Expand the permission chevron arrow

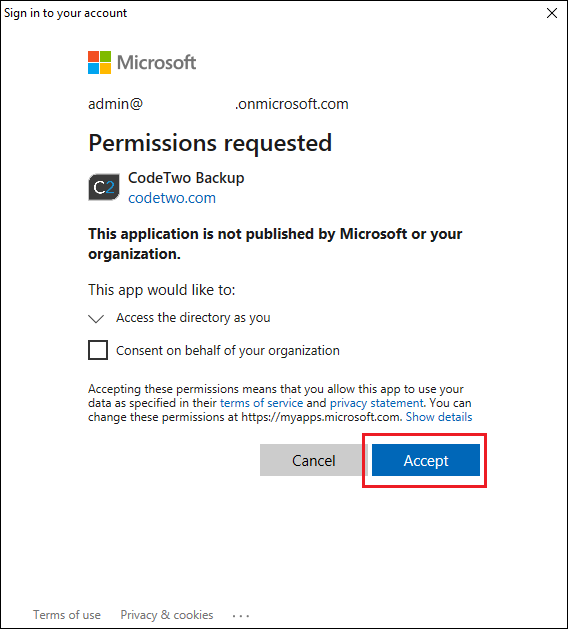click(96, 319)
